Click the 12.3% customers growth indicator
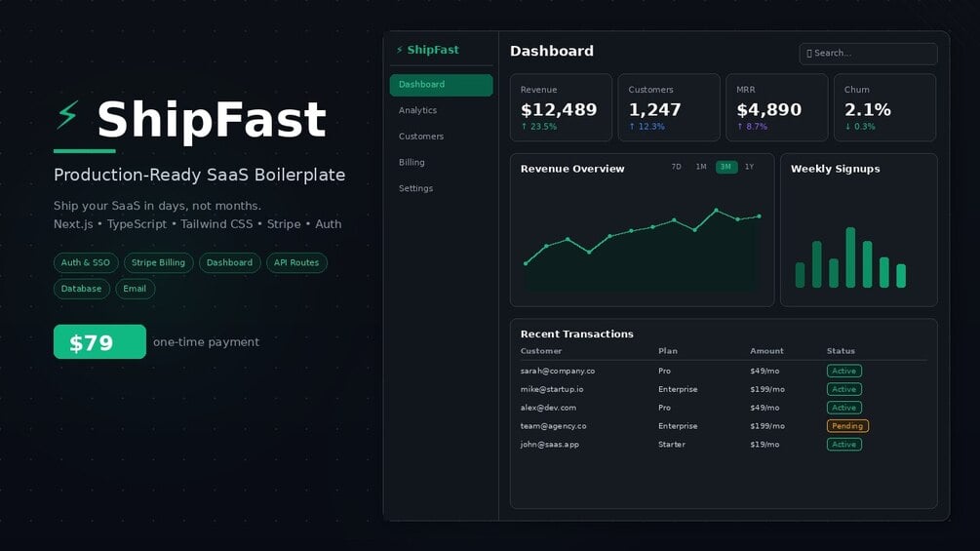This screenshot has width=980, height=551. tap(647, 127)
